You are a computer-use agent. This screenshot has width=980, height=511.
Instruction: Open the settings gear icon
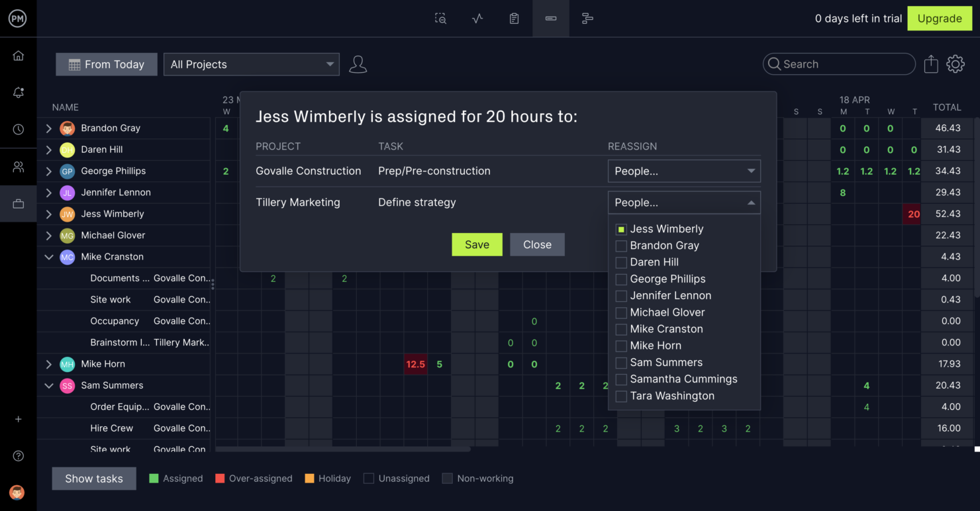pyautogui.click(x=955, y=64)
